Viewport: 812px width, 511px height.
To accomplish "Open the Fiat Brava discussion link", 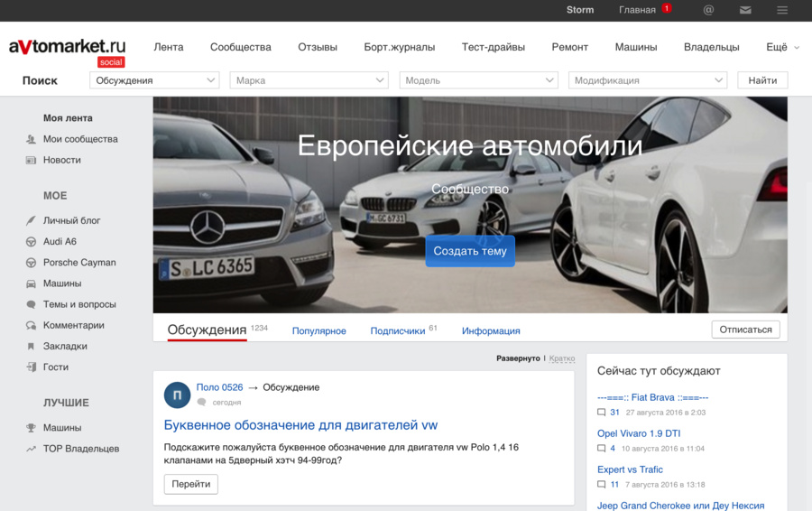I will [x=652, y=397].
